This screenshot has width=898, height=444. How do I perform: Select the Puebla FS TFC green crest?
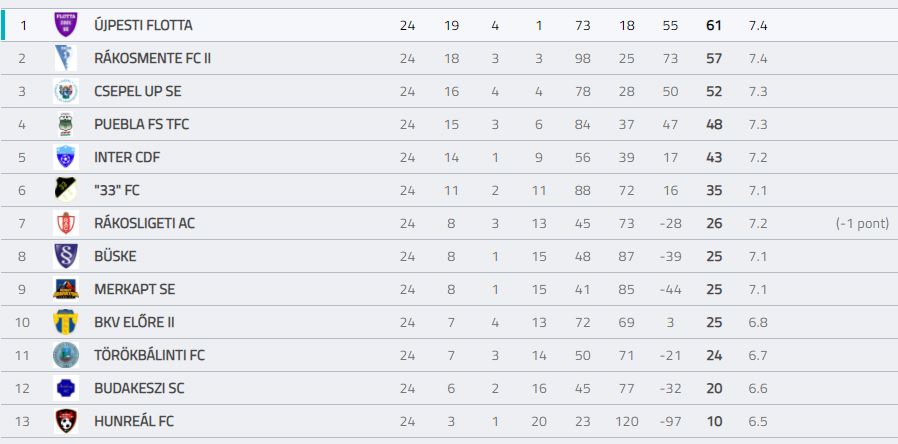pos(66,124)
